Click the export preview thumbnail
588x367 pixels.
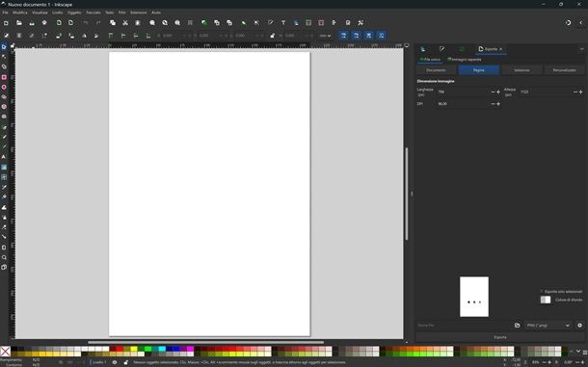pos(474,297)
